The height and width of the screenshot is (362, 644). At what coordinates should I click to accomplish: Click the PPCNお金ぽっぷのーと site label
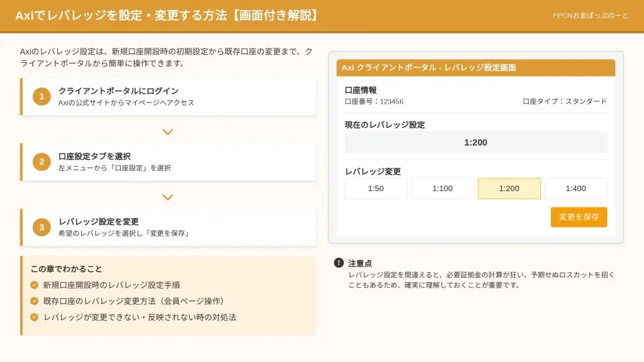pos(589,16)
